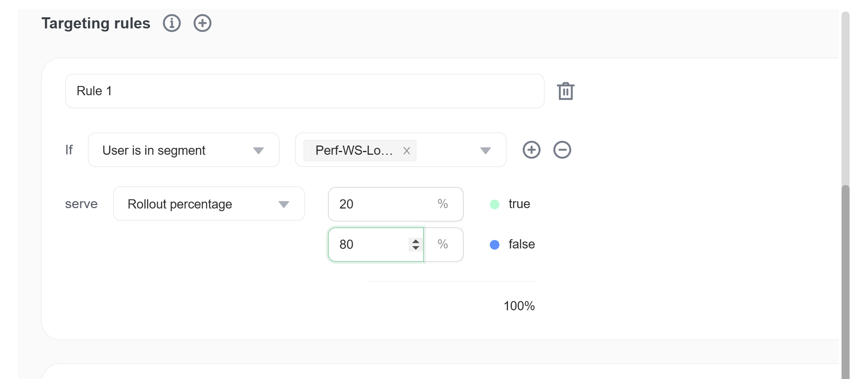868x379 pixels.
Task: Add another condition with the plus circle
Action: point(532,150)
